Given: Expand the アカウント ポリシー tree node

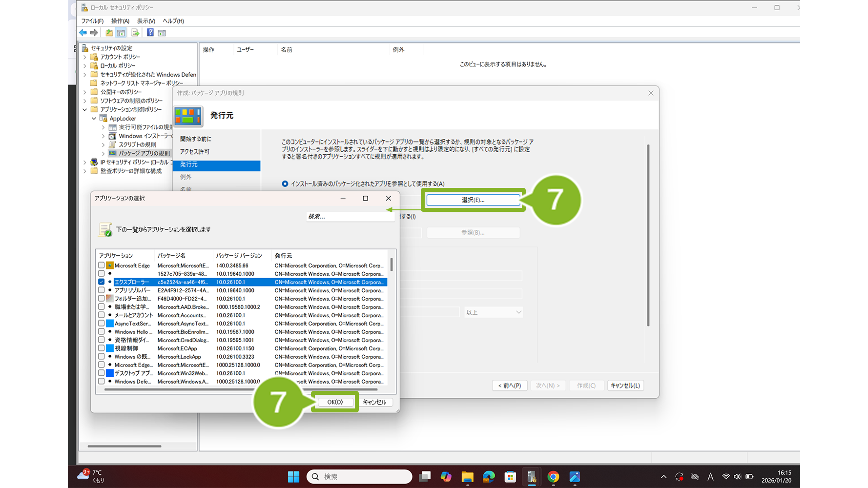Looking at the screenshot, I should pos(85,57).
